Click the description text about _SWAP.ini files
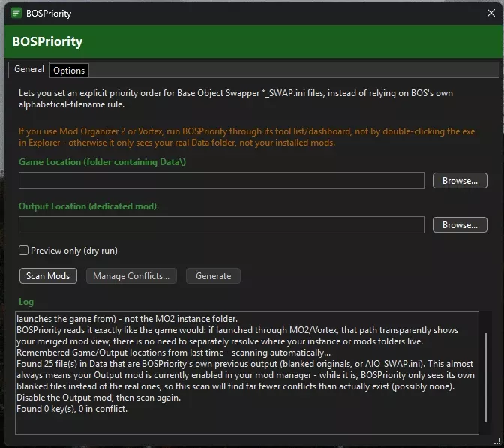 click(x=235, y=98)
